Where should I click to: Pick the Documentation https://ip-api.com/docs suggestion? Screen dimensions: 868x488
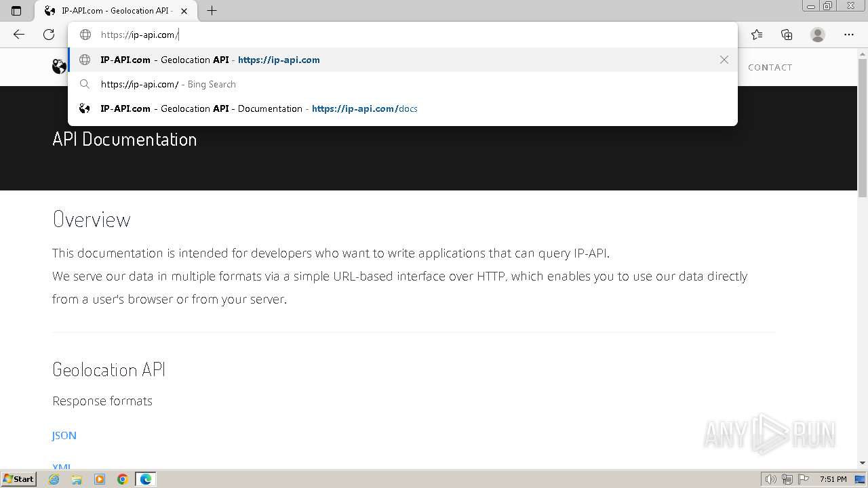(402, 108)
